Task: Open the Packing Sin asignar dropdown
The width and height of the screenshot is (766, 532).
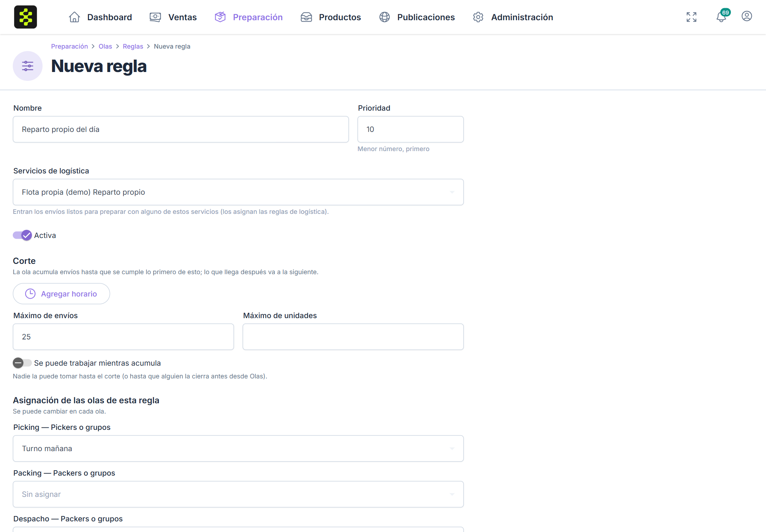Action: point(238,494)
